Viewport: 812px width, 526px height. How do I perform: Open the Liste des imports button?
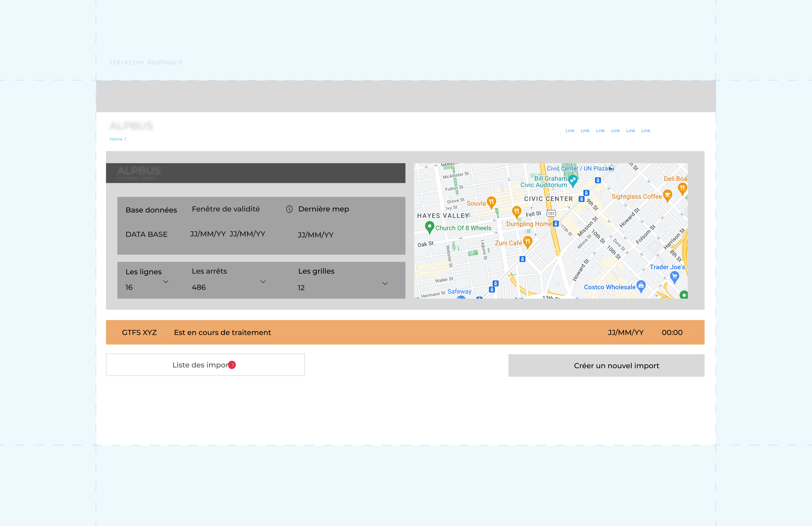(x=205, y=365)
